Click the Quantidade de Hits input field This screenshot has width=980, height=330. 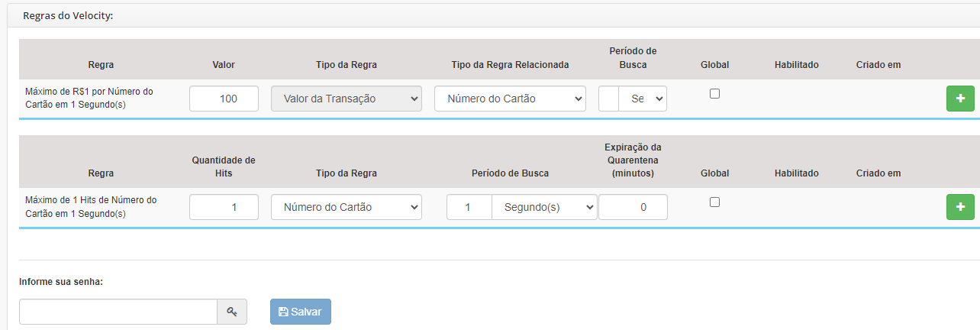click(224, 207)
